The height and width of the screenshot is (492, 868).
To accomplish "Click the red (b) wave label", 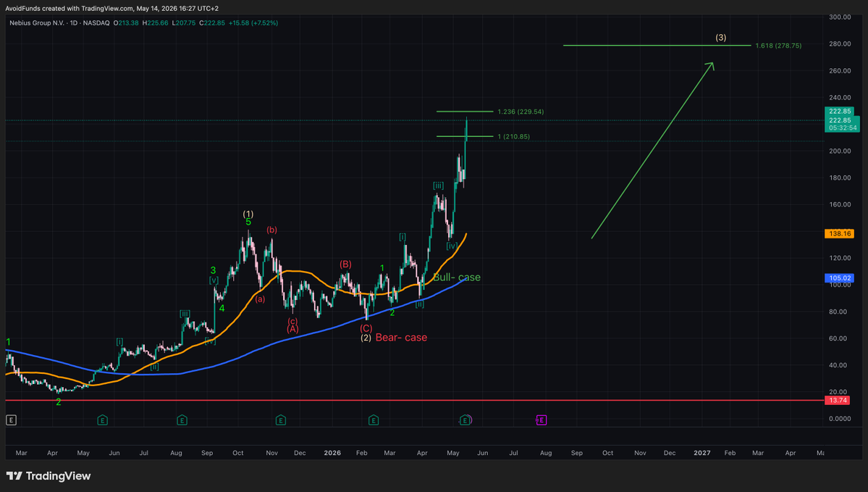I will (x=271, y=230).
